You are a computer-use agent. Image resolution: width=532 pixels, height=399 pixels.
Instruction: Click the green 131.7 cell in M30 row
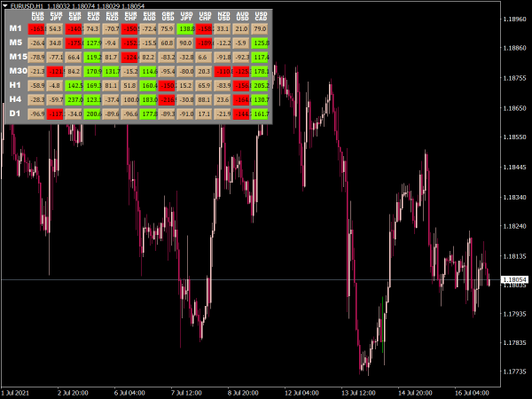pos(111,71)
